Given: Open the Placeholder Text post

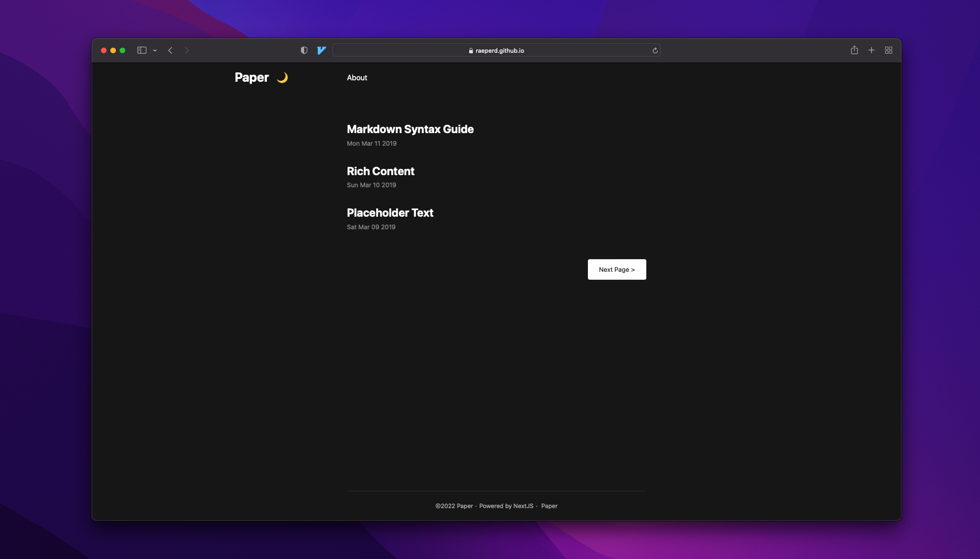Looking at the screenshot, I should 390,213.
